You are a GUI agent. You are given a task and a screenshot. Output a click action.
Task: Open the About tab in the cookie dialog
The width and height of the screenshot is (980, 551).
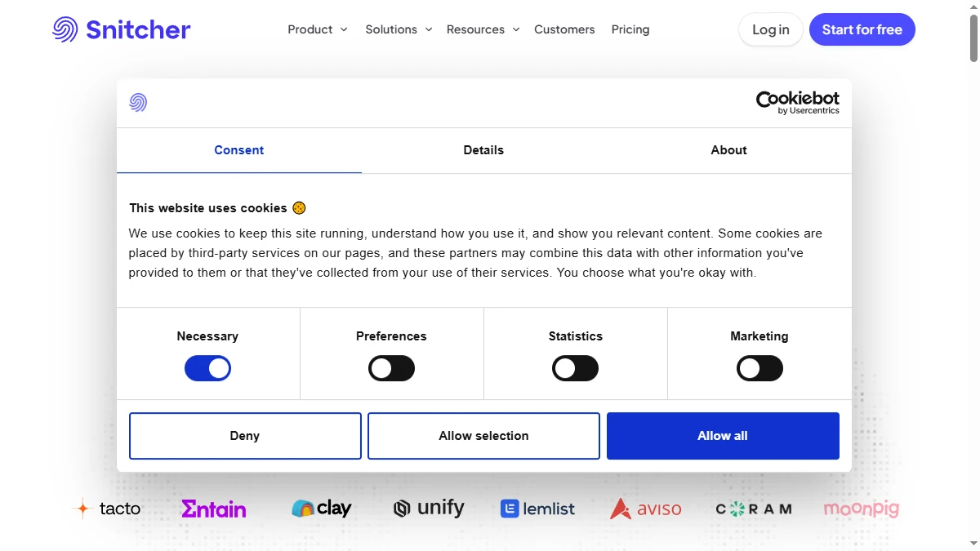(x=728, y=150)
